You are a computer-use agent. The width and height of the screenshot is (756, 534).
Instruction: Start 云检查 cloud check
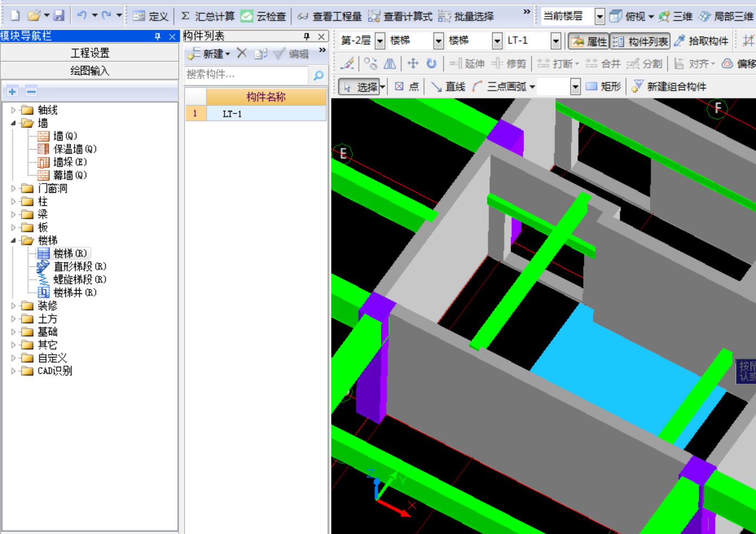coord(263,16)
